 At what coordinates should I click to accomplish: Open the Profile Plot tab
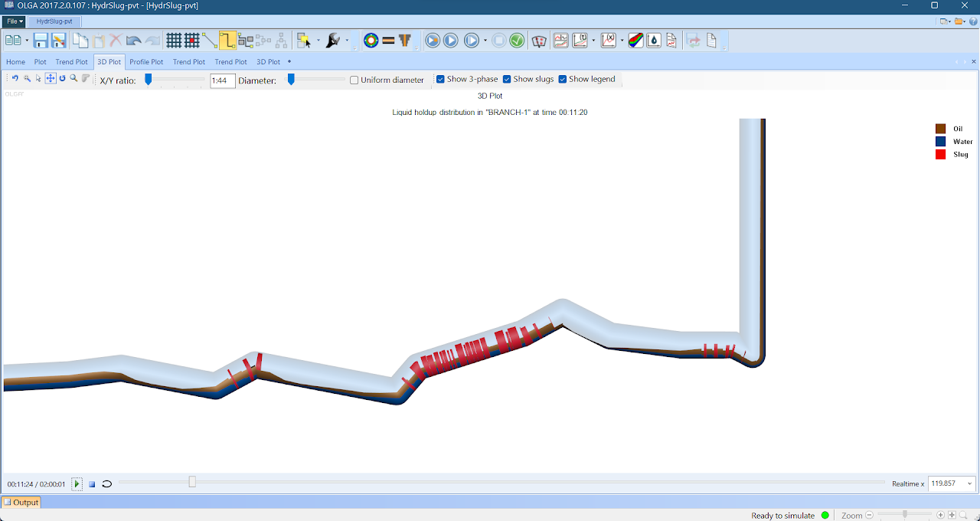pyautogui.click(x=146, y=61)
